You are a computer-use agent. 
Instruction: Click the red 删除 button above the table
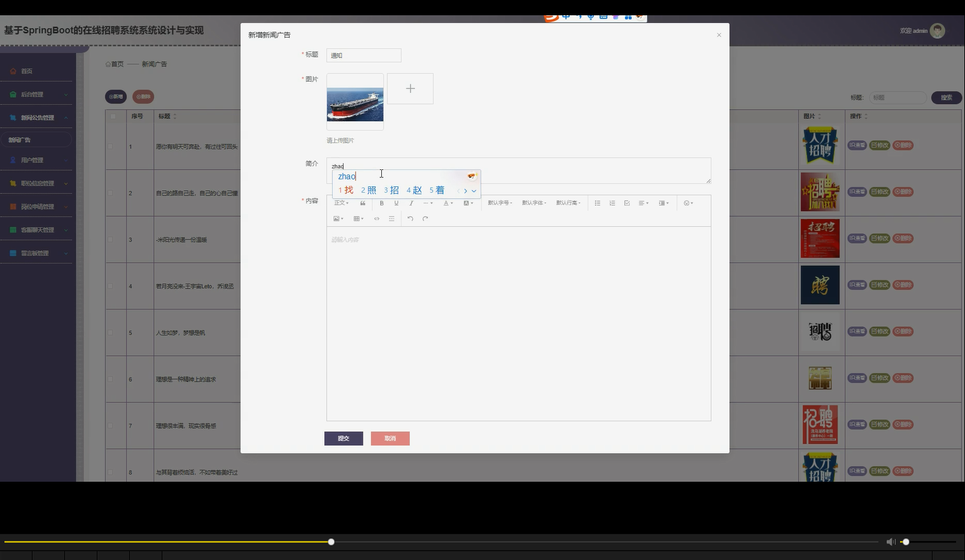[x=143, y=97]
